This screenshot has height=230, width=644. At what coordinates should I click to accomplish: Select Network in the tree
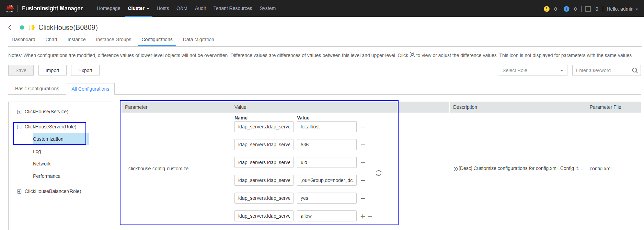(42, 164)
